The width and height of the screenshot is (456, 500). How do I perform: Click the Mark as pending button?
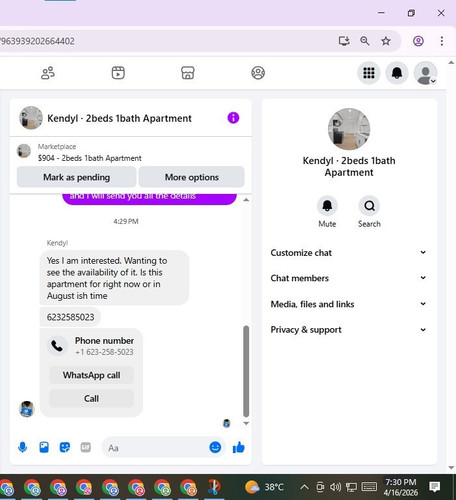point(76,177)
